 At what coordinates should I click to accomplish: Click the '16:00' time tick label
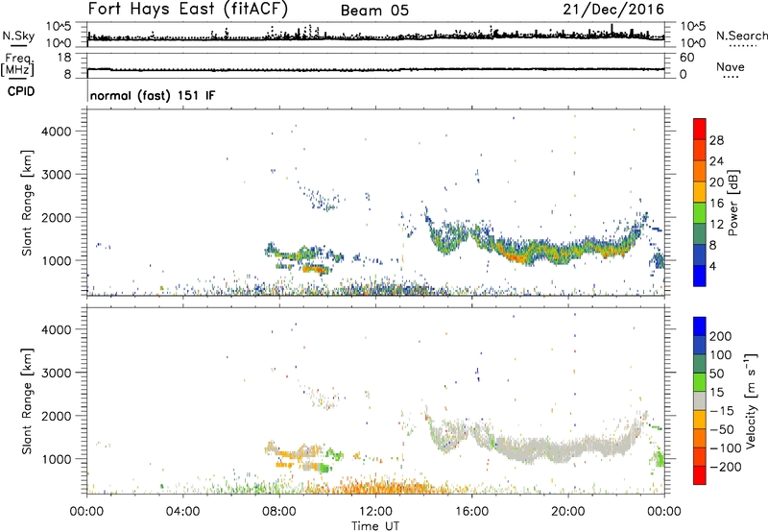(471, 512)
